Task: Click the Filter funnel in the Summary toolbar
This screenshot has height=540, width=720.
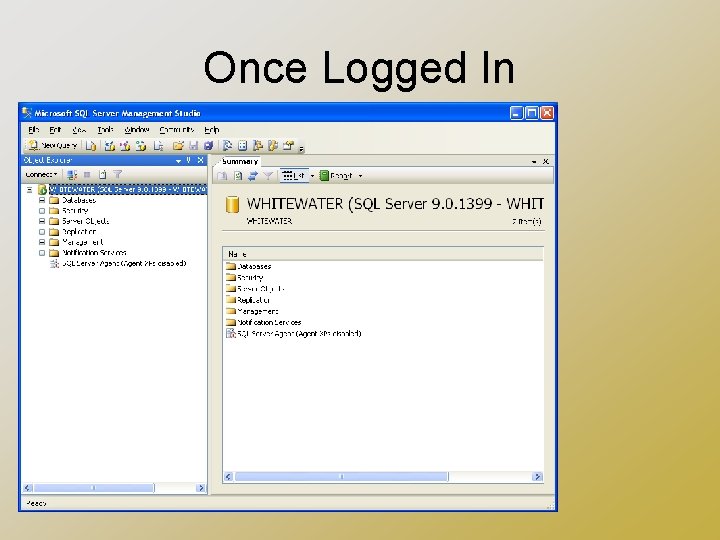Action: click(268, 176)
